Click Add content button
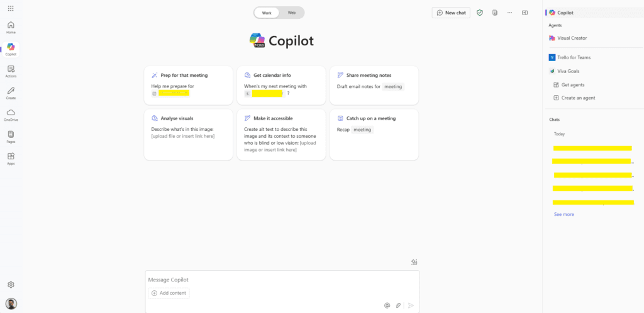The image size is (644, 313). [169, 293]
